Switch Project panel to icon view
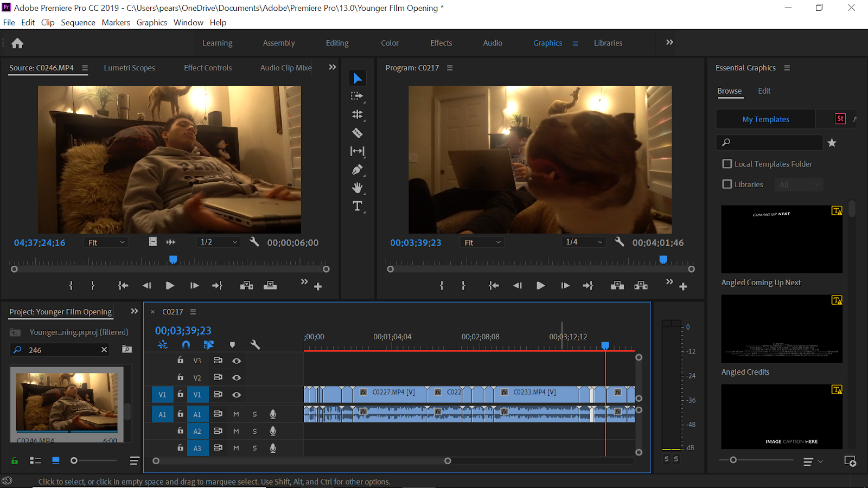Image resolution: width=868 pixels, height=488 pixels. coord(55,460)
